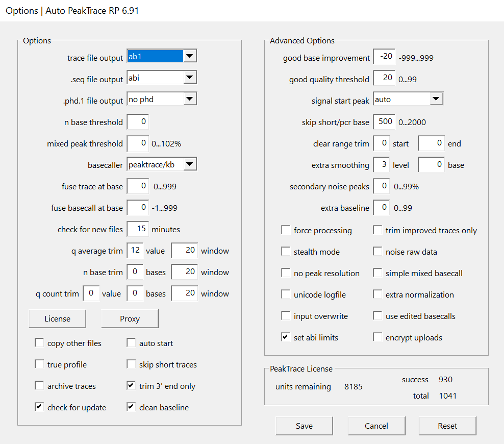Expand the signal start peak dropdown
504x444 pixels.
[436, 98]
